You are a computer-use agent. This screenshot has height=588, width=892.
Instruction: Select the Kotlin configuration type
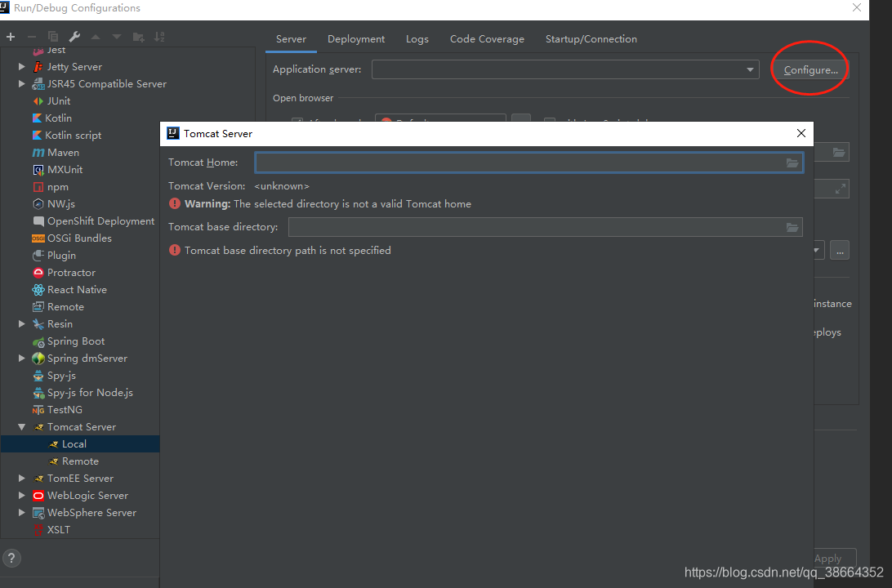point(57,118)
